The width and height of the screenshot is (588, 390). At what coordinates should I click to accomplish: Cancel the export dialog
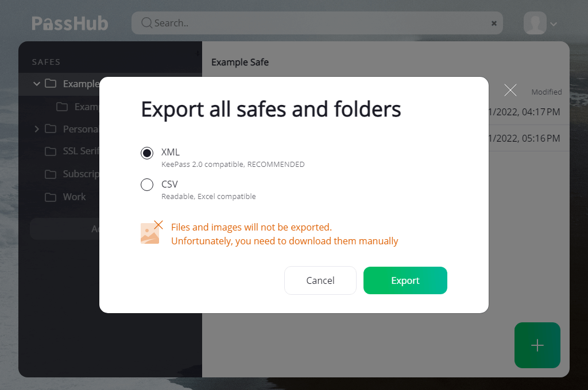pyautogui.click(x=320, y=280)
